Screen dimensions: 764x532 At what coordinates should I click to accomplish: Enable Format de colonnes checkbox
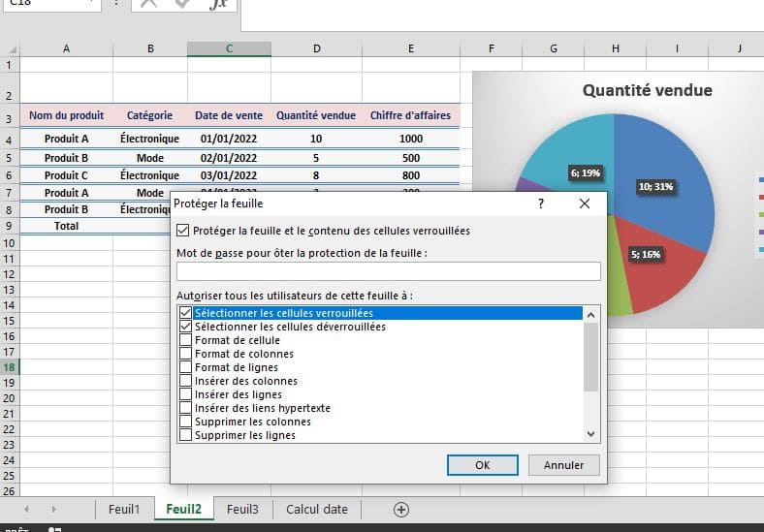pos(185,353)
